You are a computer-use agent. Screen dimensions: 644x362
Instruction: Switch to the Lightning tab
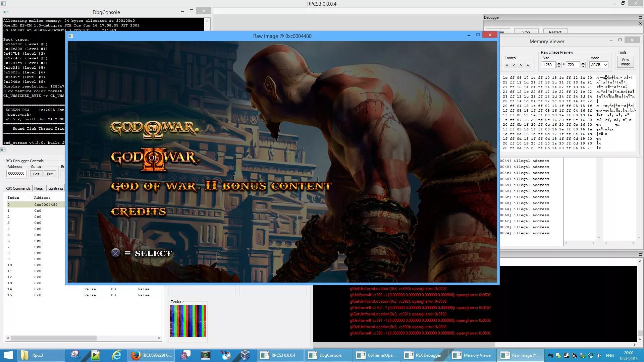point(55,188)
